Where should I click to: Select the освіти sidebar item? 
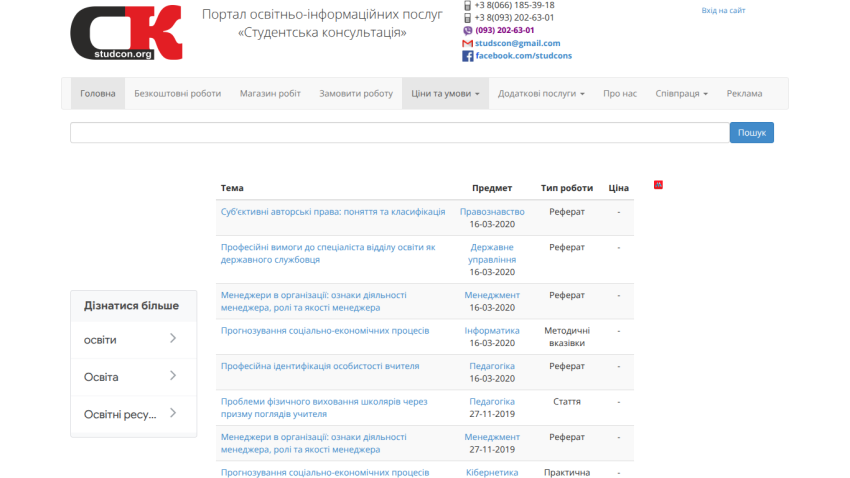click(133, 340)
